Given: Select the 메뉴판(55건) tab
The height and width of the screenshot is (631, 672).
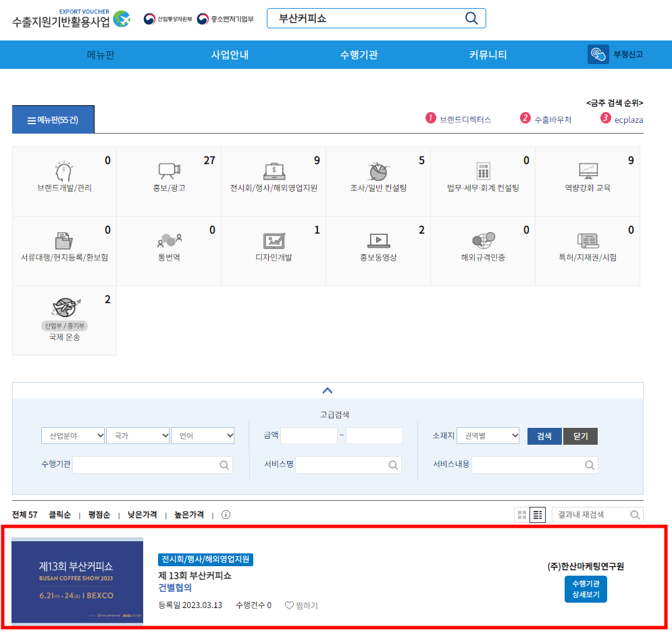Looking at the screenshot, I should coord(53,119).
